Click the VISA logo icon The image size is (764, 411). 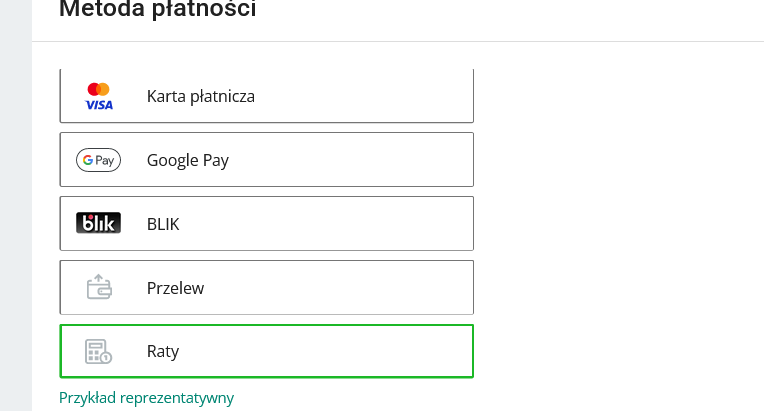(x=99, y=104)
